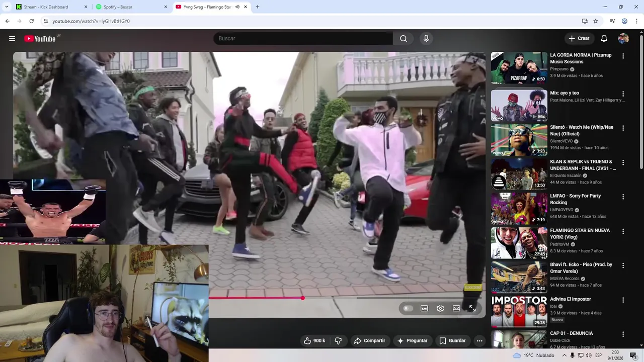Open Bhavi ft. Ecko Piso thumbnail
Image resolution: width=644 pixels, height=362 pixels.
519,277
